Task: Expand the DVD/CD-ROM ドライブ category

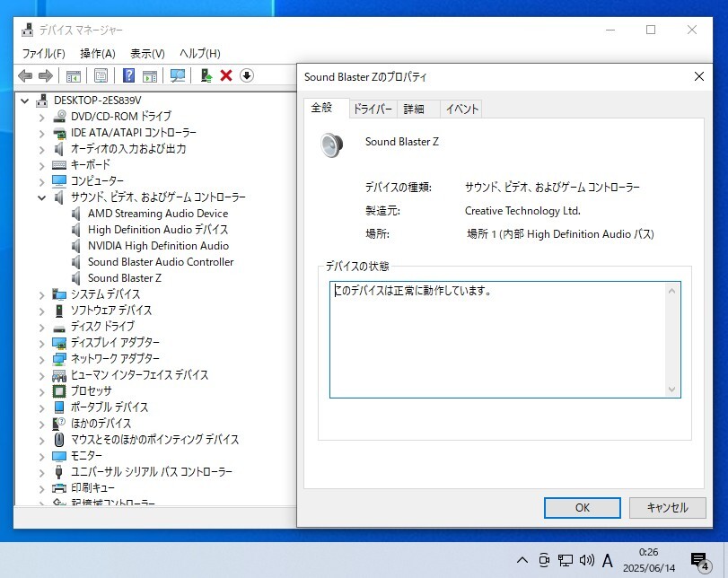Action: tap(42, 117)
